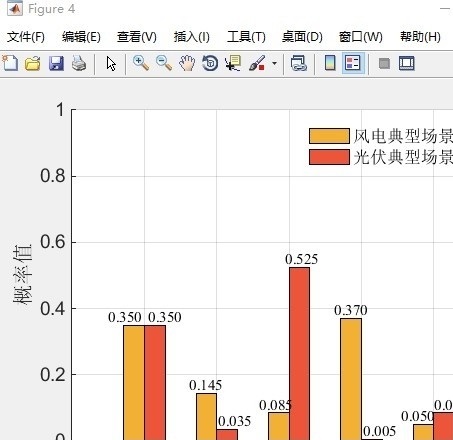453x440 pixels.
Task: Open the 工具(T) menu
Action: click(246, 37)
